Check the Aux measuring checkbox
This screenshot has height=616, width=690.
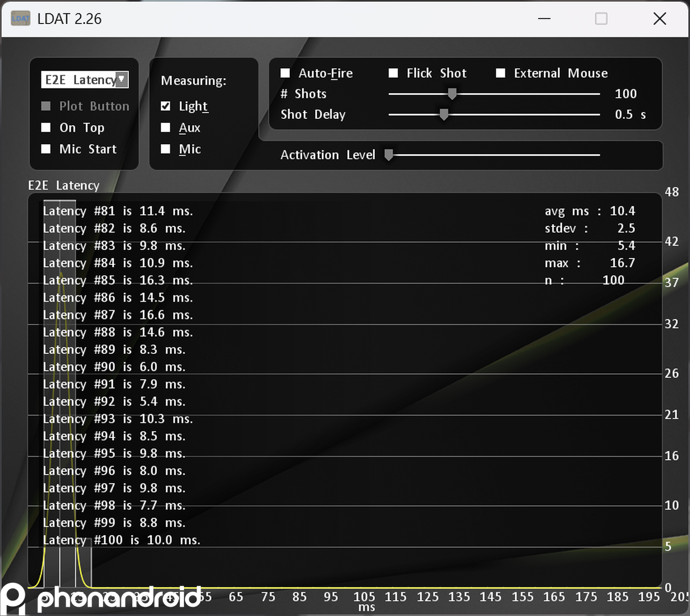(166, 128)
